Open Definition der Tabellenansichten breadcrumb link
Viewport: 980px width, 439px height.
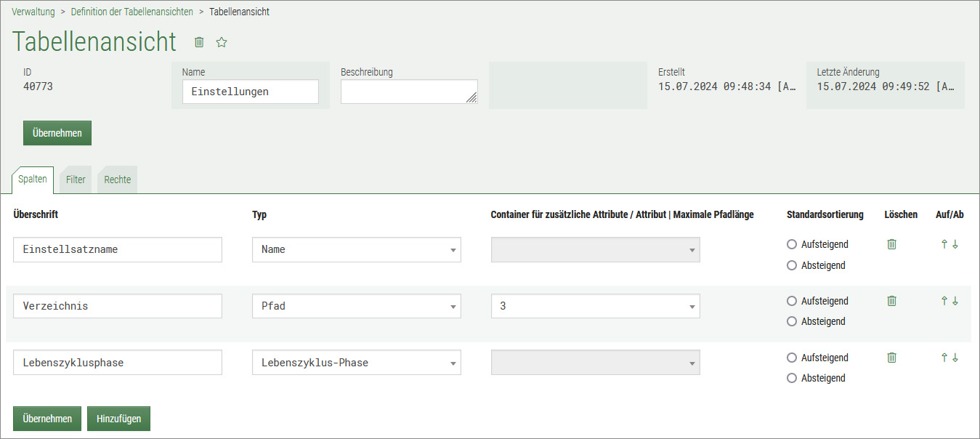pos(132,12)
